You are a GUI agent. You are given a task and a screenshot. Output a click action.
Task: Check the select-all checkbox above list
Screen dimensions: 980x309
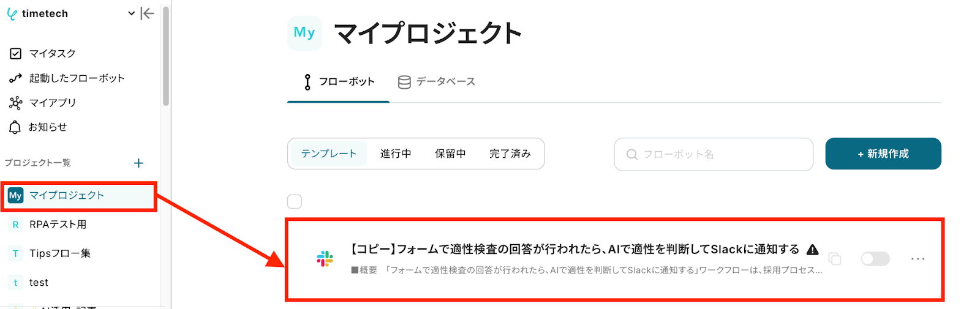295,201
